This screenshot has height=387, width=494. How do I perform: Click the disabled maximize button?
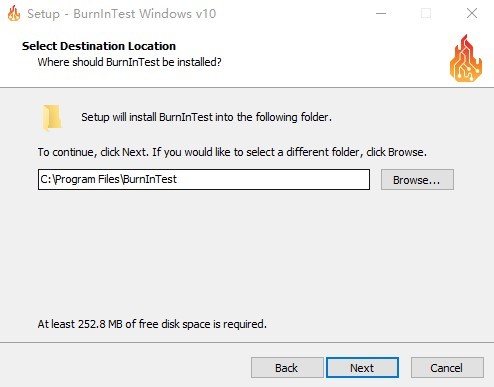click(x=426, y=14)
